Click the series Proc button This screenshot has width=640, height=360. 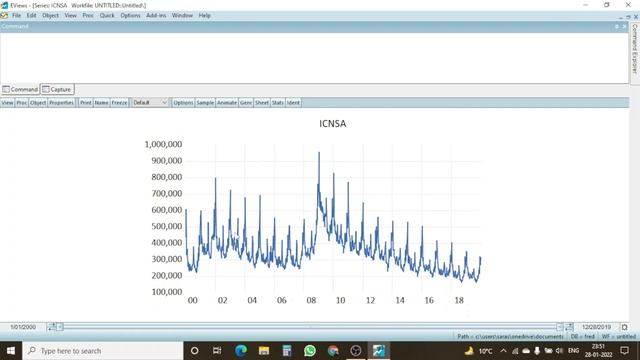[22, 103]
